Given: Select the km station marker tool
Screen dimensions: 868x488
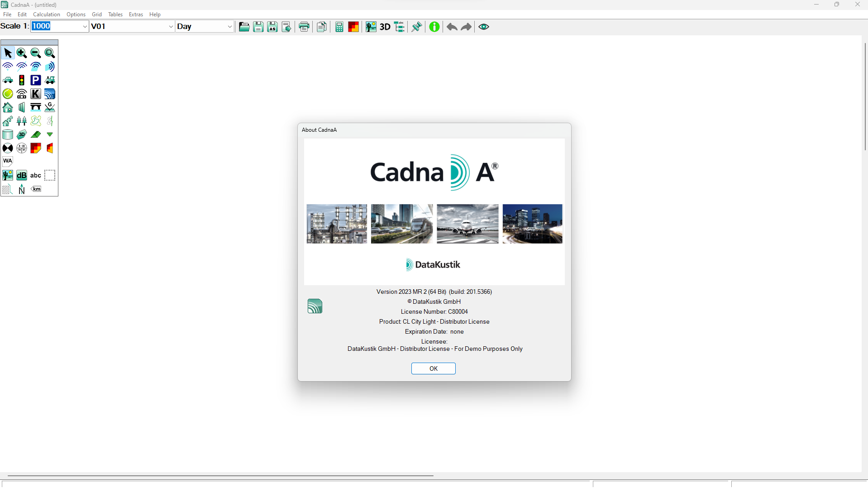Looking at the screenshot, I should [36, 189].
